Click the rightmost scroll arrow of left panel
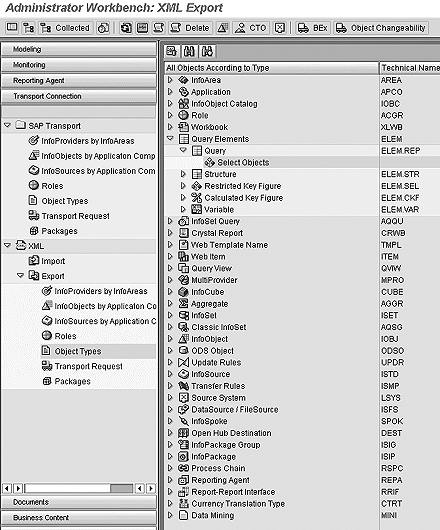The height and width of the screenshot is (530, 440). (x=151, y=488)
